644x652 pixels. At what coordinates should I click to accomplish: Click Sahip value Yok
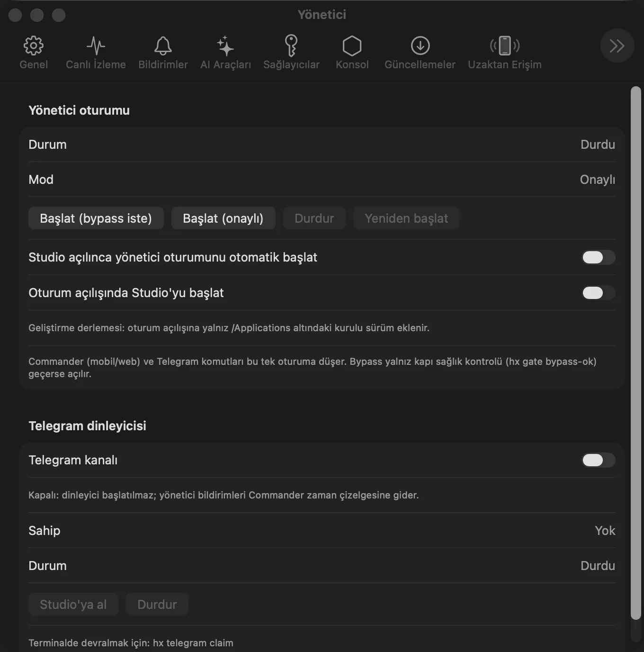coord(605,531)
